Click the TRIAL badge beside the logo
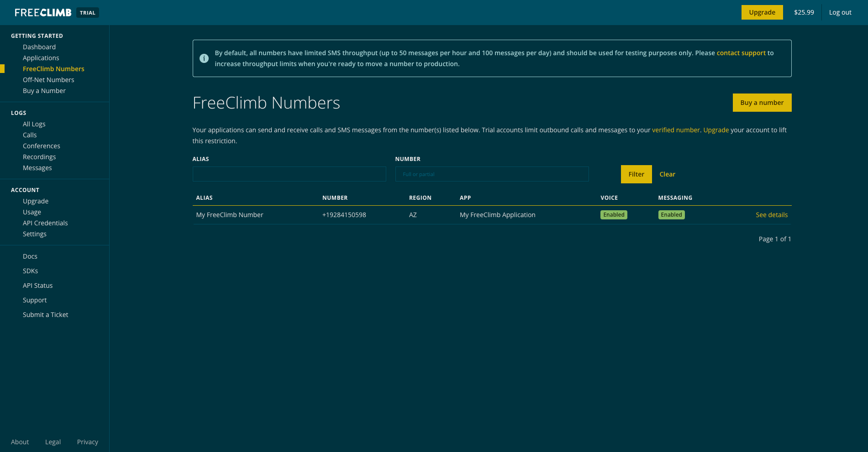The height and width of the screenshot is (452, 868). (88, 13)
